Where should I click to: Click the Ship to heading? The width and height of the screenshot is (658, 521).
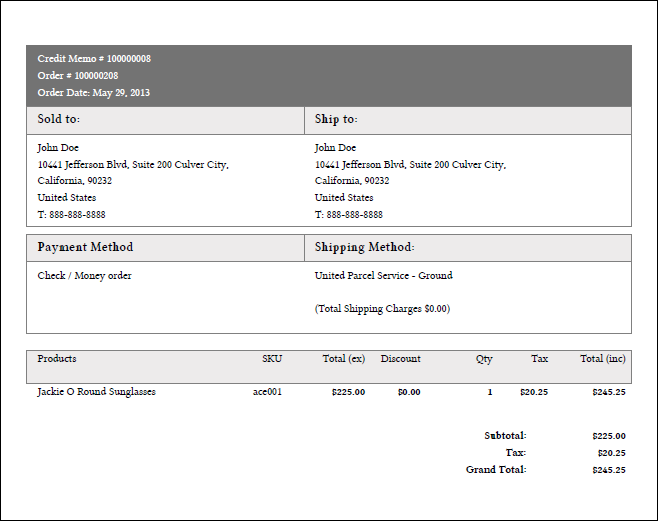click(336, 120)
